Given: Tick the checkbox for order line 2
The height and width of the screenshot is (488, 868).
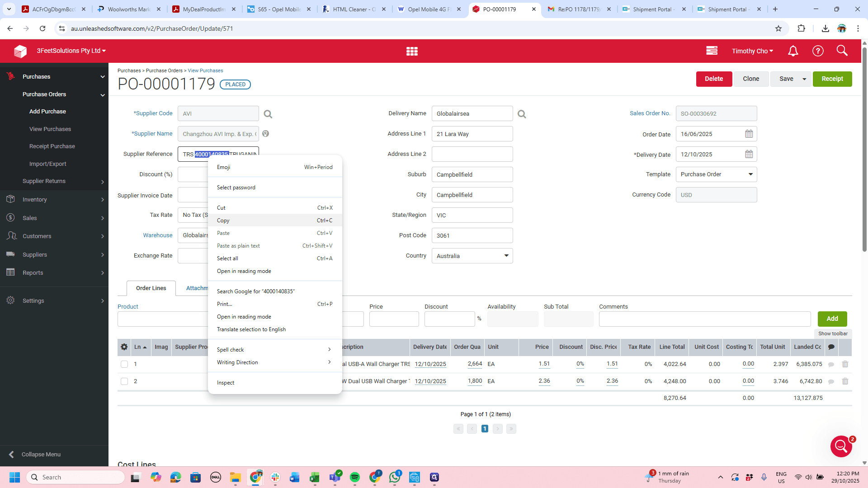Looking at the screenshot, I should 124,381.
